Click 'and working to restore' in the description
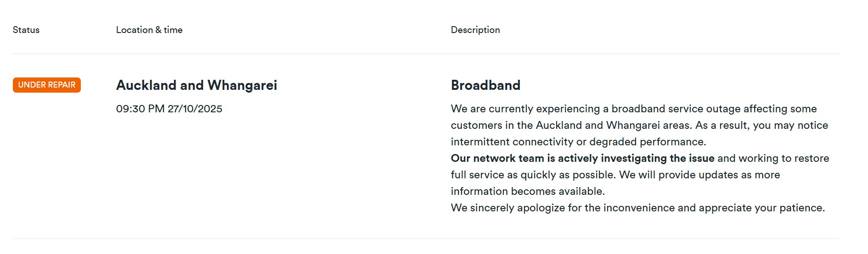The image size is (868, 254). coord(773,159)
